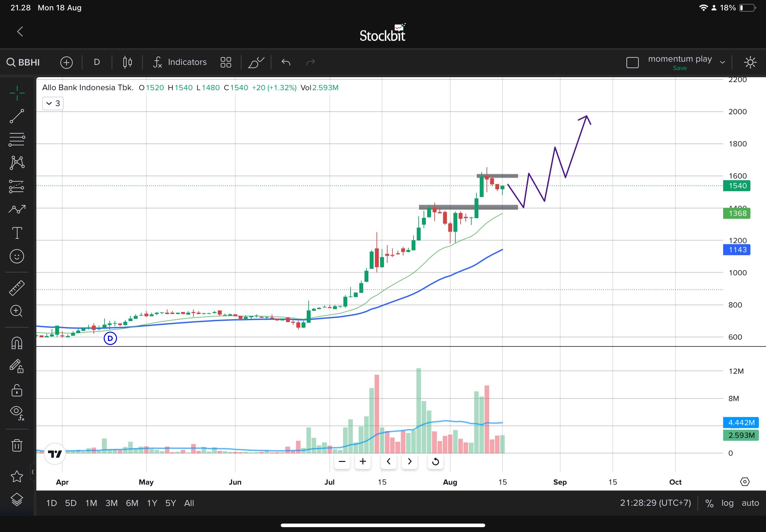Go back with the top-left arrow
766x532 pixels.
pyautogui.click(x=20, y=32)
